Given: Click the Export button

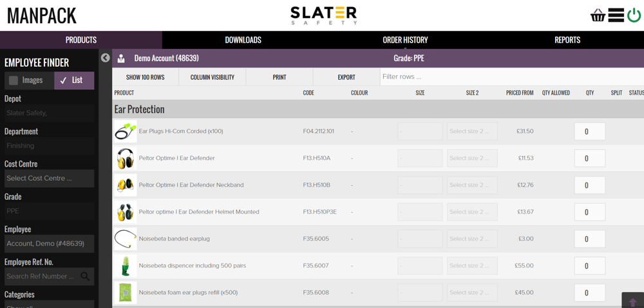Looking at the screenshot, I should [x=346, y=77].
